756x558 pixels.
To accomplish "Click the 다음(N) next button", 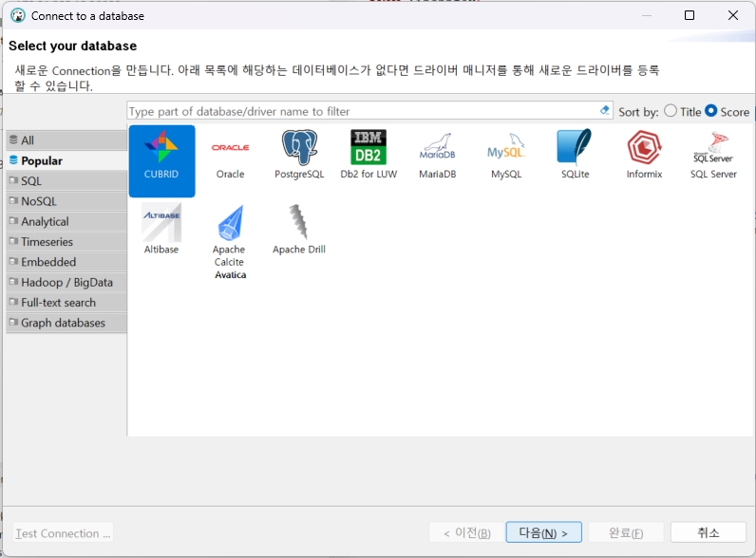I will coord(543,532).
